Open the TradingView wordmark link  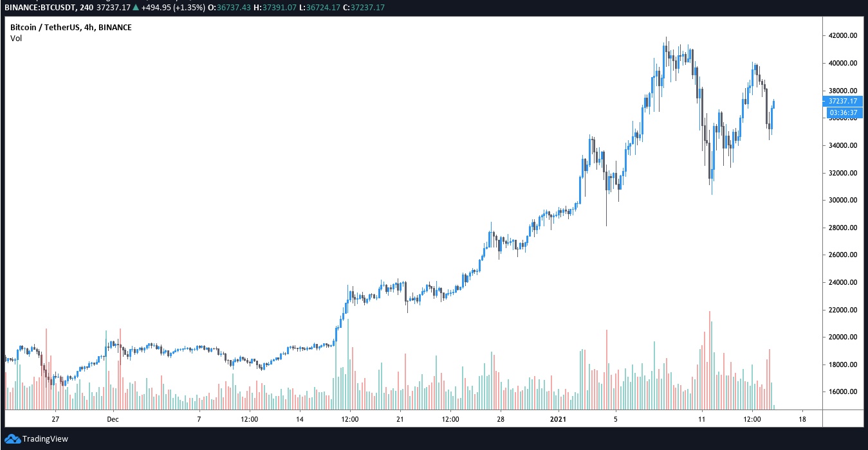coord(45,439)
